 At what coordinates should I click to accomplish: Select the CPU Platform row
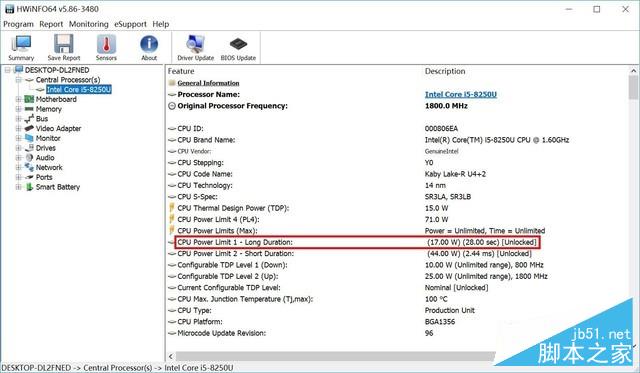[x=398, y=322]
